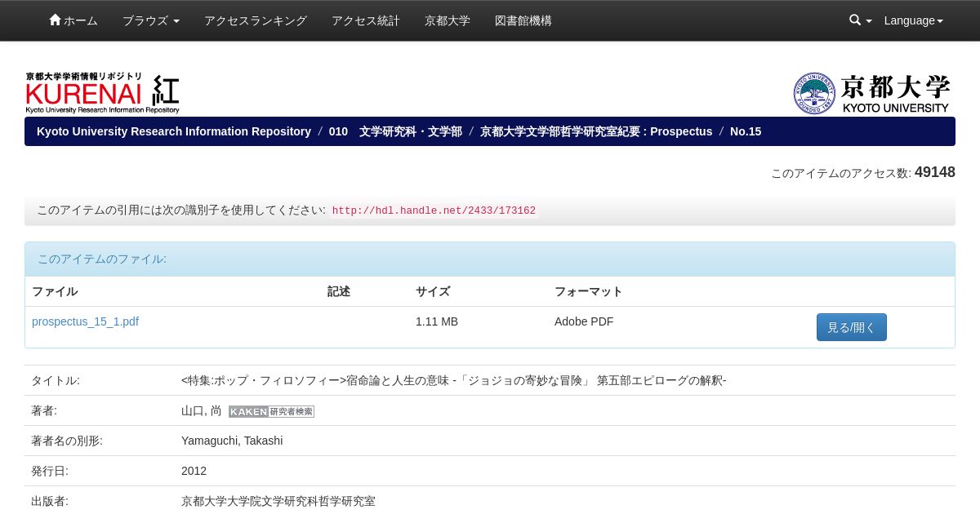Click このアイテムのファイル panel heading
Viewport: 980px width, 514px height.
pos(490,259)
